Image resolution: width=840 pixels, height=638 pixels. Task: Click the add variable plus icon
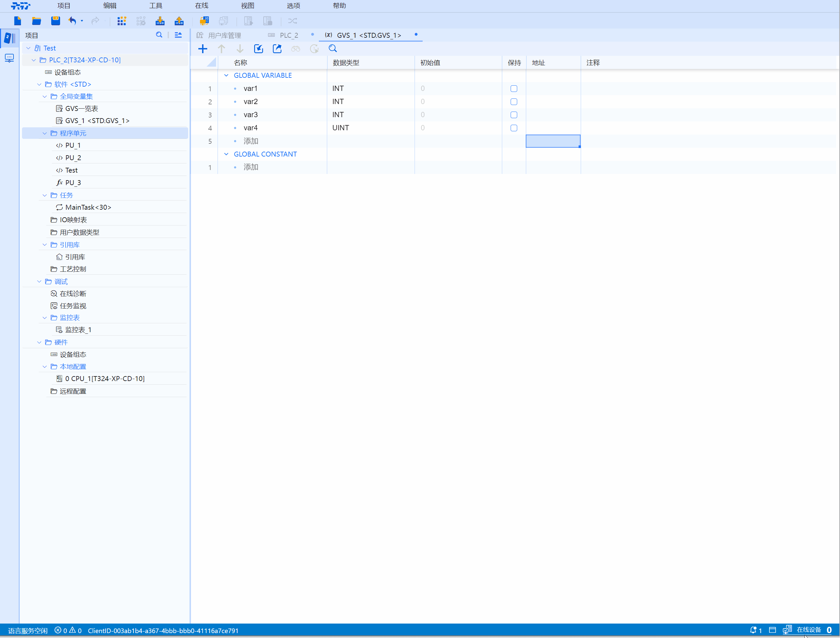[x=203, y=49]
